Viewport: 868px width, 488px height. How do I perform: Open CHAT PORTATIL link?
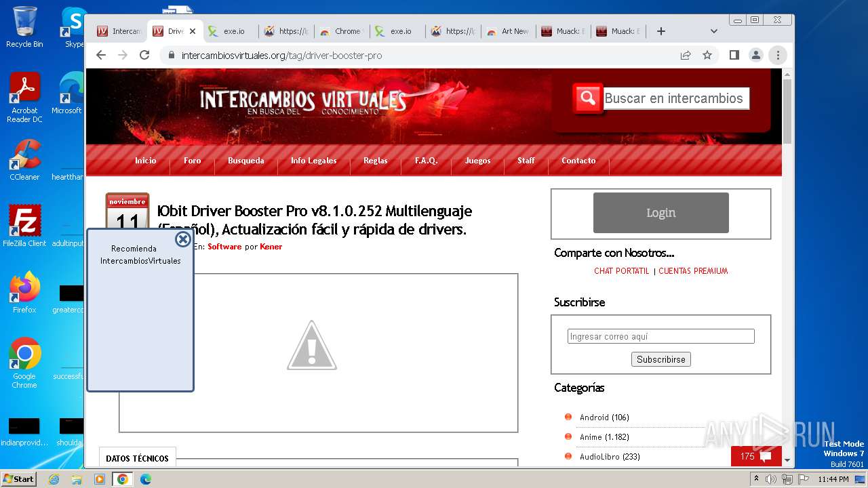(621, 271)
